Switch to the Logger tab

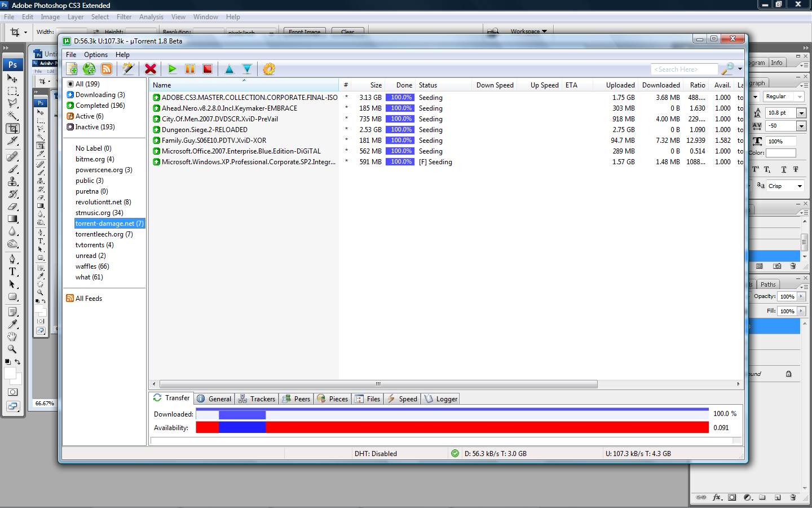point(440,398)
